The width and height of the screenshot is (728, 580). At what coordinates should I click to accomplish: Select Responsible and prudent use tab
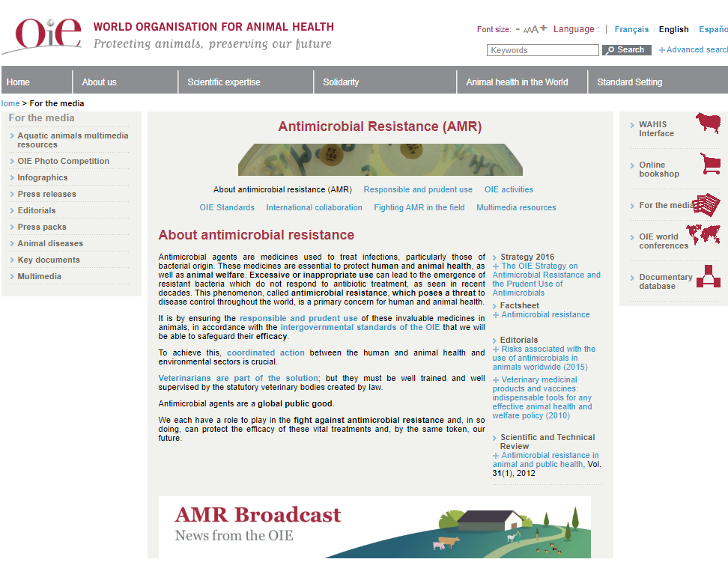click(418, 190)
